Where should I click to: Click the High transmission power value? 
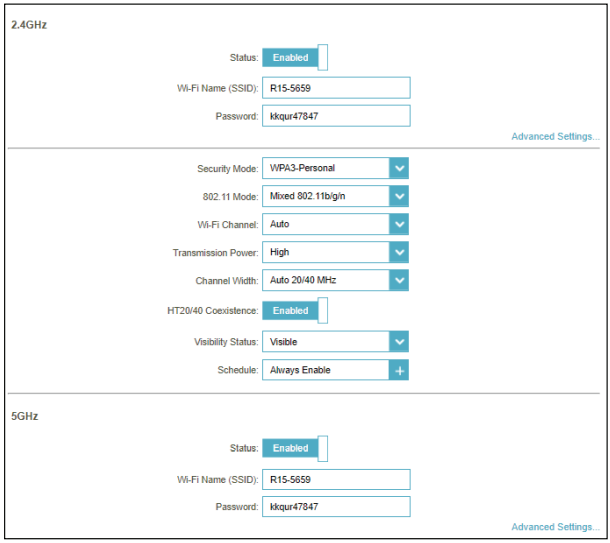coord(279,252)
